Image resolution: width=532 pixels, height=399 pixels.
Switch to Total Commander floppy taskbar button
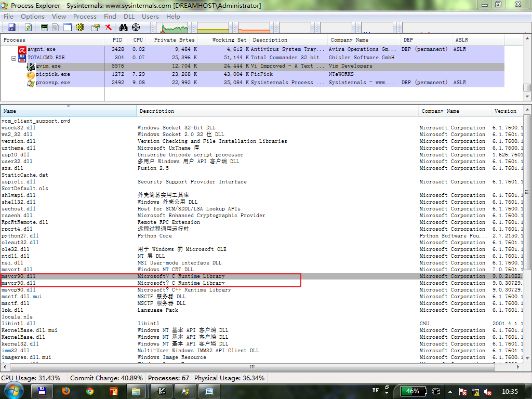pyautogui.click(x=42, y=391)
